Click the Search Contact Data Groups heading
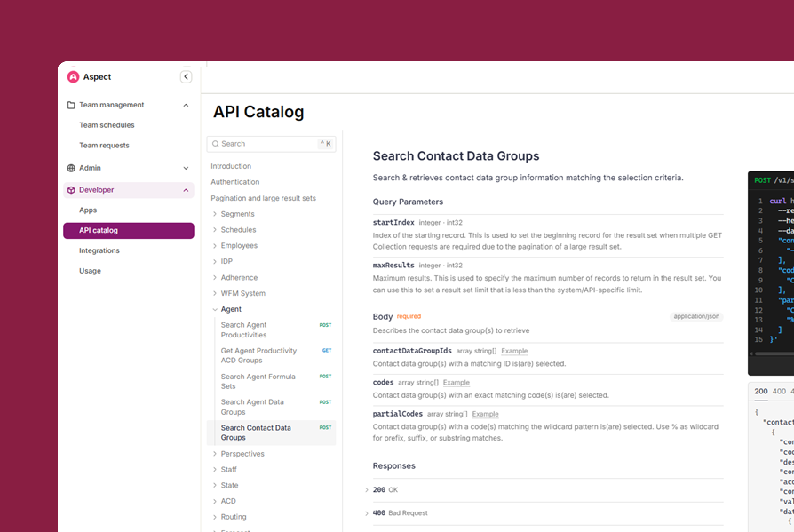The image size is (794, 532). [x=456, y=156]
